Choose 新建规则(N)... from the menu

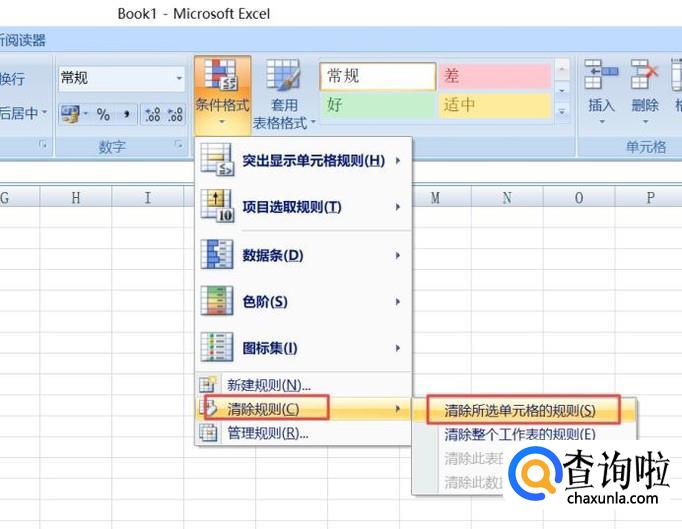303,385
